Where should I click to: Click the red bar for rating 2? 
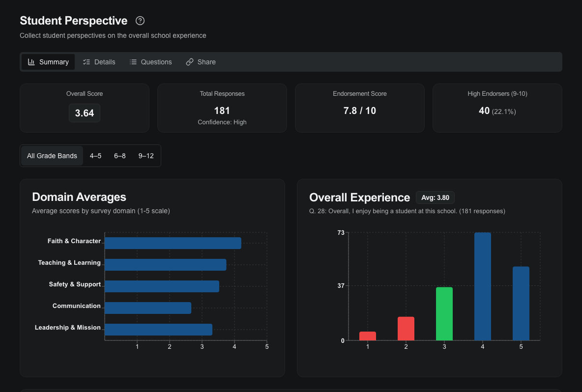click(x=406, y=329)
